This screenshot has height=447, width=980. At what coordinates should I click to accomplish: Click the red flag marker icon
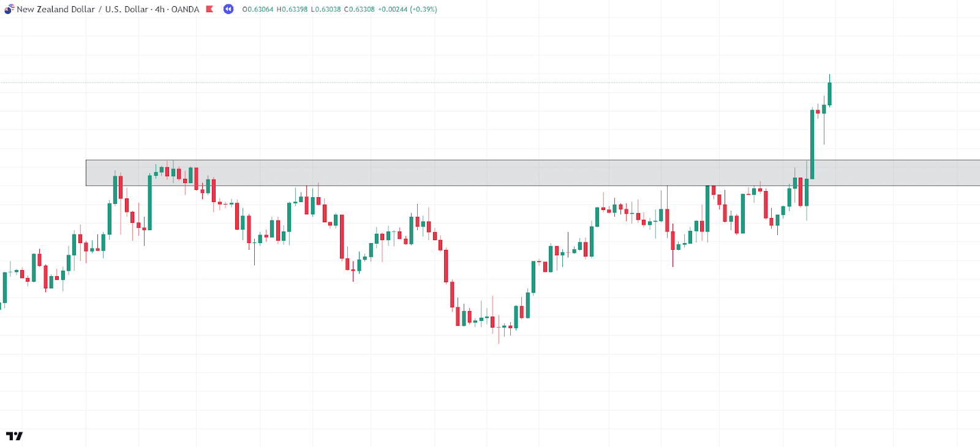pyautogui.click(x=209, y=9)
